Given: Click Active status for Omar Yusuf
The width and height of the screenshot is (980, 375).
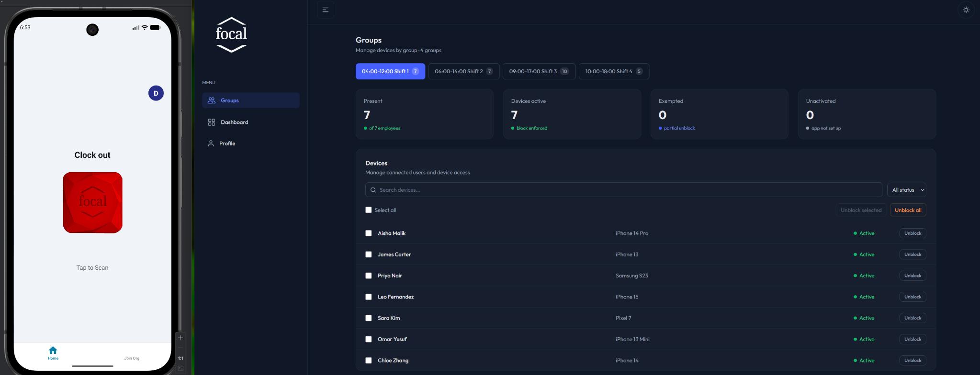Looking at the screenshot, I should click(864, 339).
